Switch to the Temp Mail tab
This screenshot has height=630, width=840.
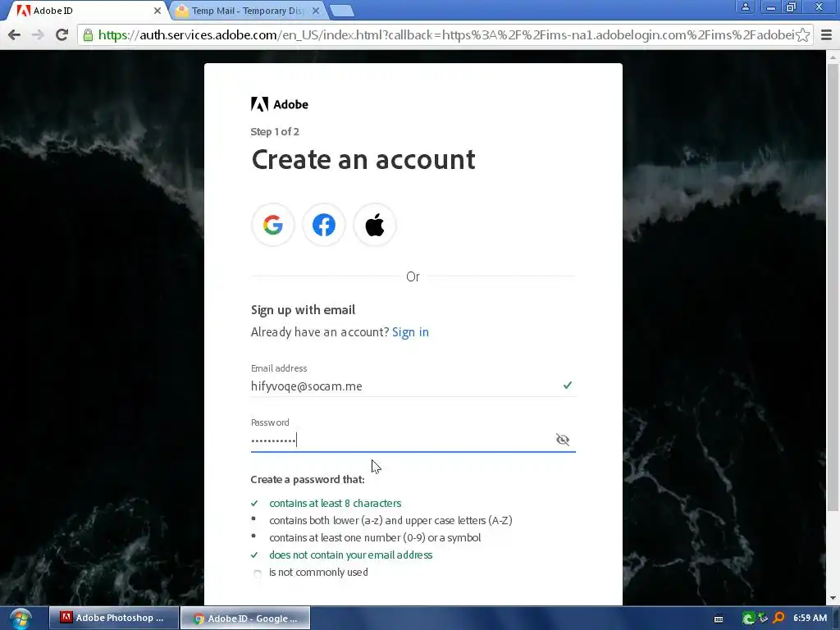click(x=246, y=11)
